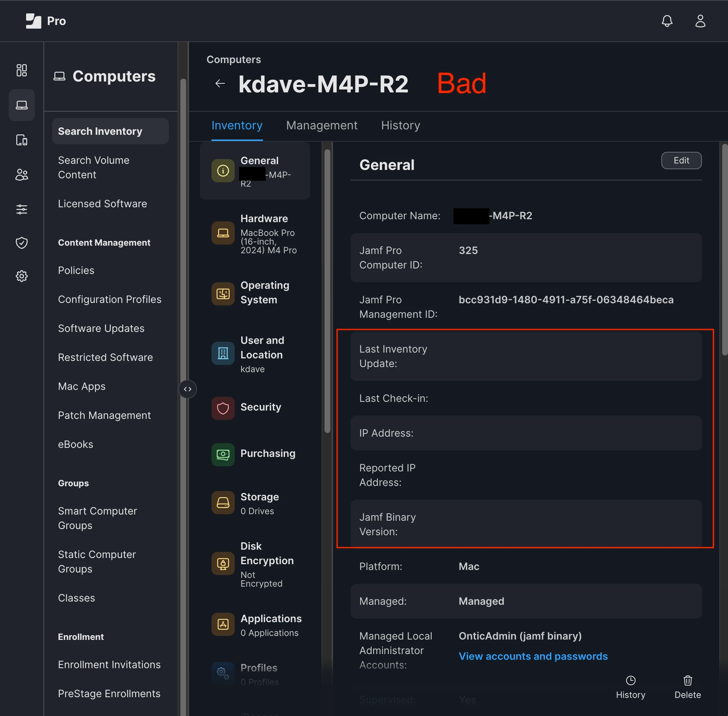Screen dimensions: 728x716
Task: Open Policies in Content Management
Action: click(x=76, y=270)
